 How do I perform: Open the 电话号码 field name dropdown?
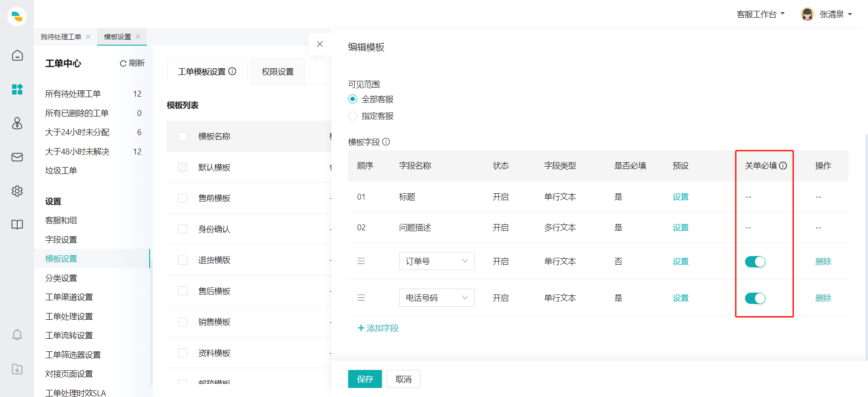coord(437,298)
